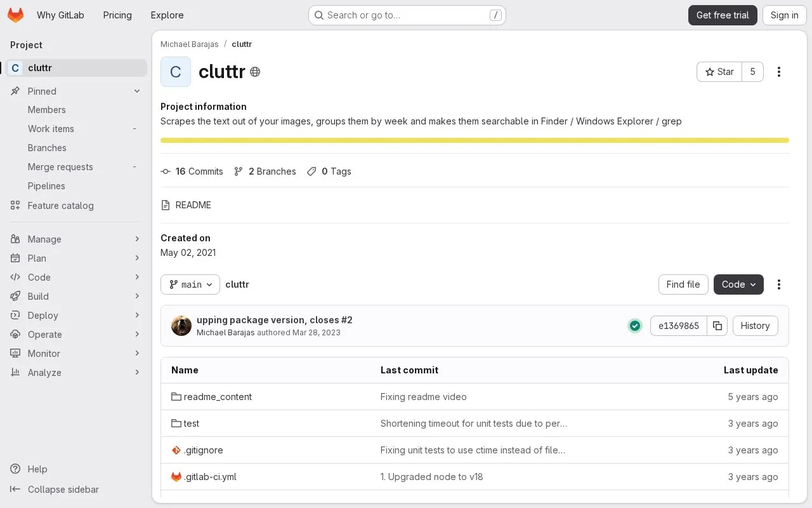
Task: Star the cluttr project
Action: pos(719,72)
